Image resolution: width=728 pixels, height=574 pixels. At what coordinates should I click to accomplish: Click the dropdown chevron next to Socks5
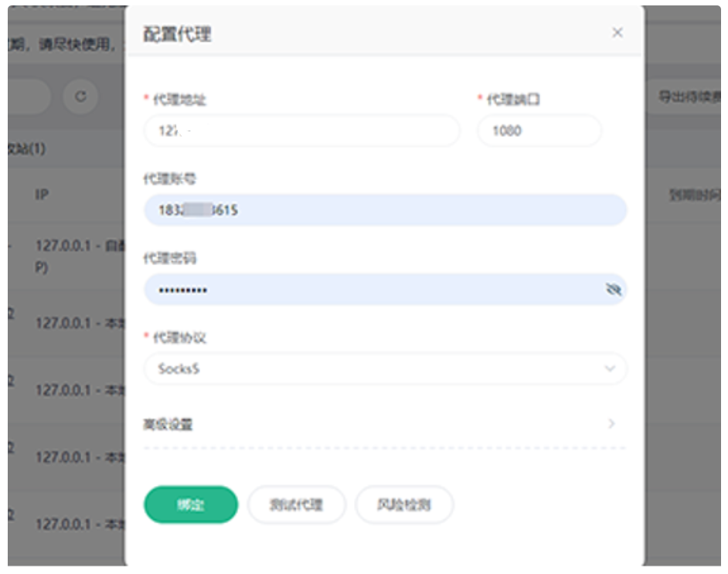tap(611, 369)
